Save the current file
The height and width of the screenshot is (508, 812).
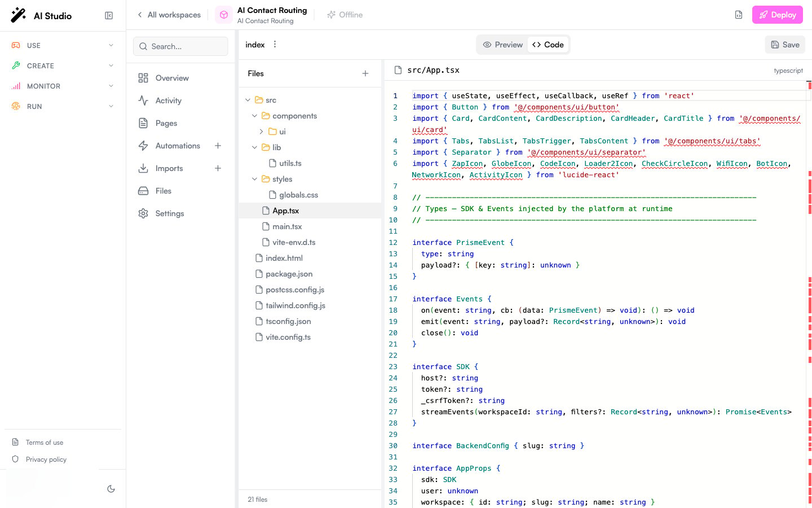click(x=785, y=45)
